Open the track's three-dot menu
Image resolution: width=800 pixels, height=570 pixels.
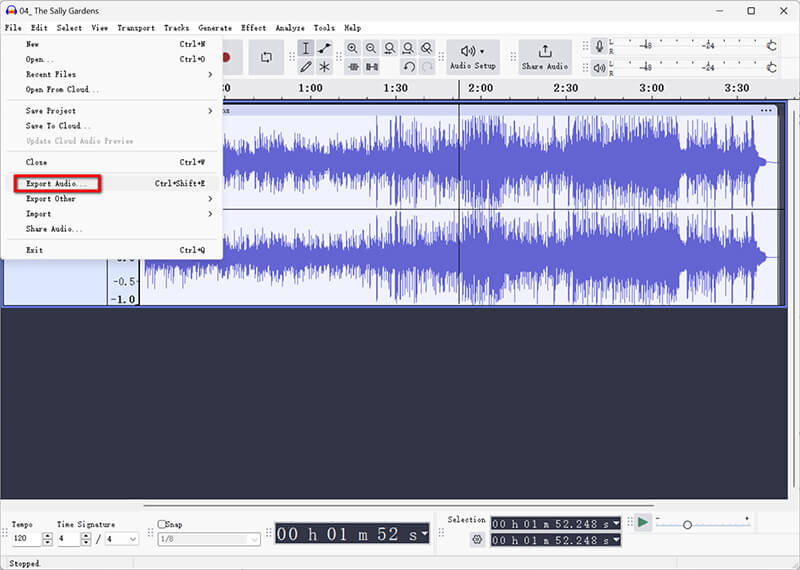[766, 110]
